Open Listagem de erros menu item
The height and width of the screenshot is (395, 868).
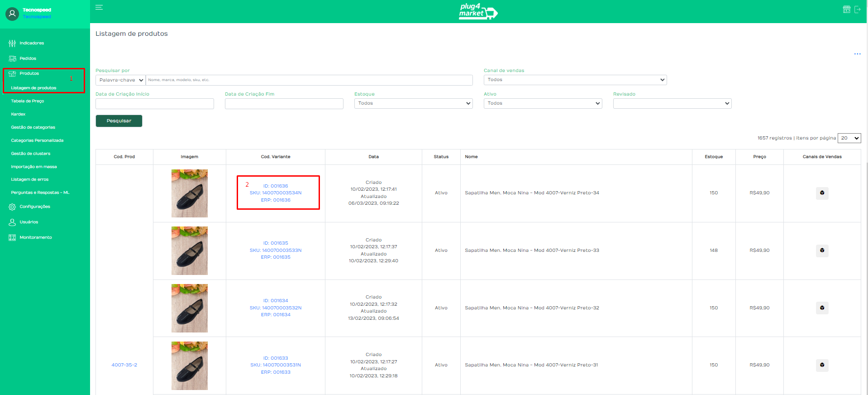[30, 179]
